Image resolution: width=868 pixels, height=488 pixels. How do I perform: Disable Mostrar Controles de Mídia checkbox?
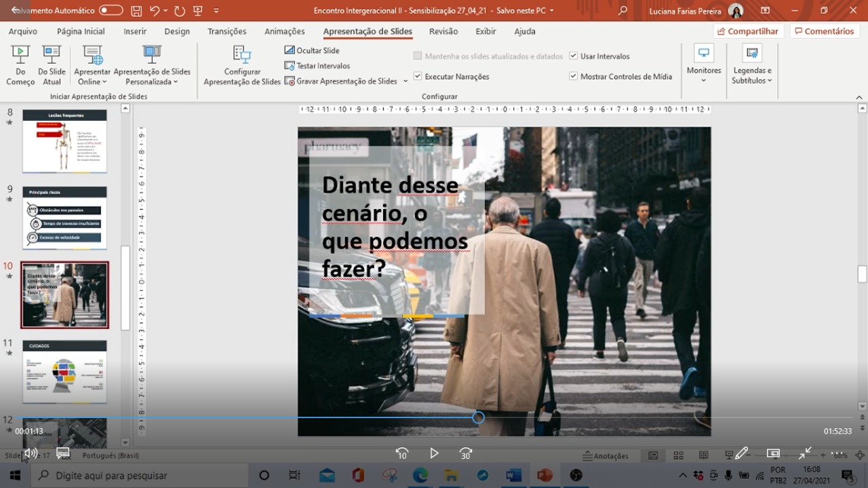pos(573,77)
